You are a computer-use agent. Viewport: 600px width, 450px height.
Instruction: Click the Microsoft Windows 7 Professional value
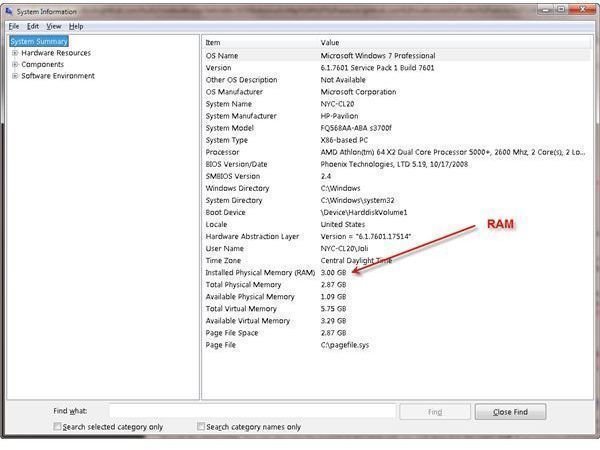[378, 55]
